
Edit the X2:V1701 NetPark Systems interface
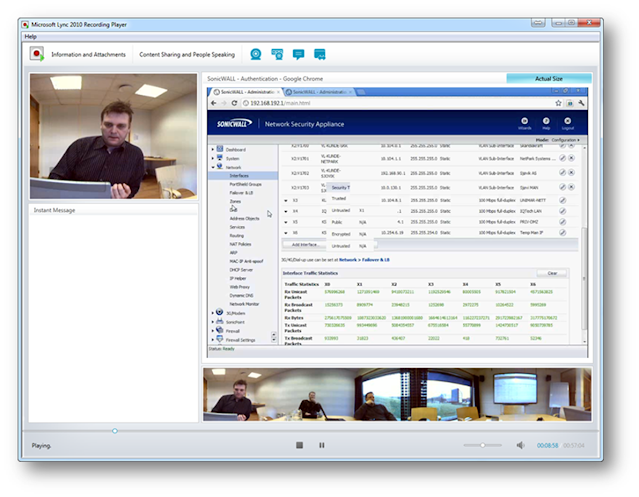click(x=562, y=158)
